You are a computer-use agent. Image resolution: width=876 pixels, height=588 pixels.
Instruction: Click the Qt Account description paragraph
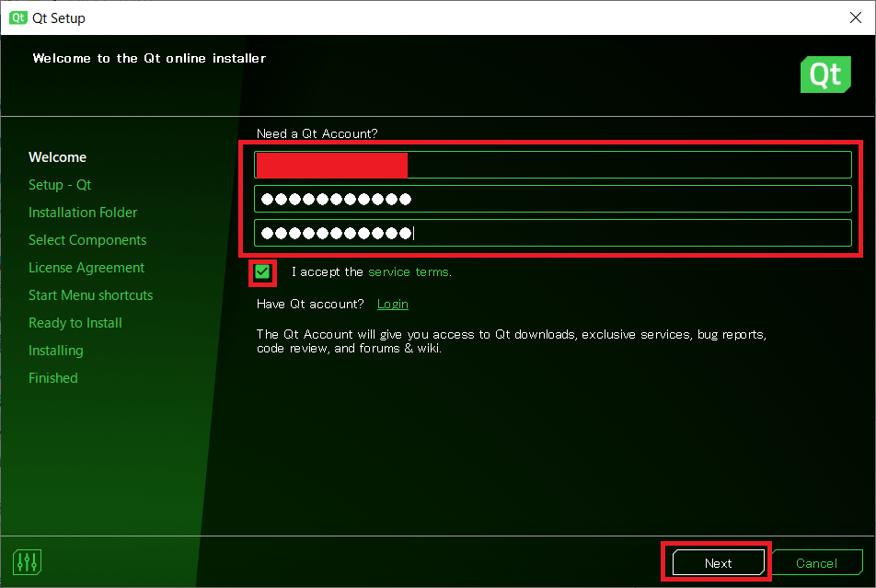(x=512, y=341)
